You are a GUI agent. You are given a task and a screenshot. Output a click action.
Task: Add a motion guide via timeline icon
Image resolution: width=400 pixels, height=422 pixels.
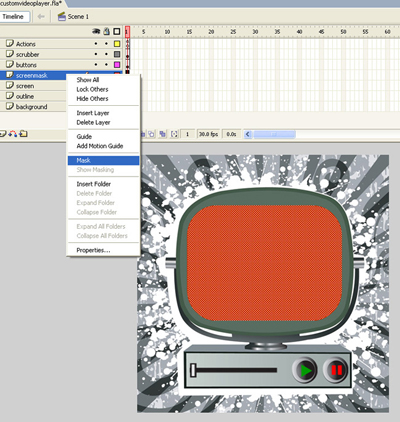pyautogui.click(x=13, y=134)
